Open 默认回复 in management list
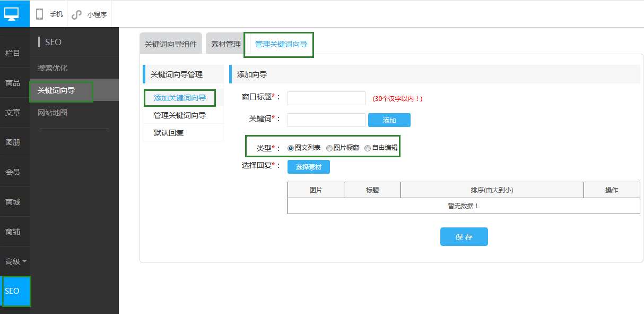This screenshot has height=314, width=644. [x=169, y=133]
